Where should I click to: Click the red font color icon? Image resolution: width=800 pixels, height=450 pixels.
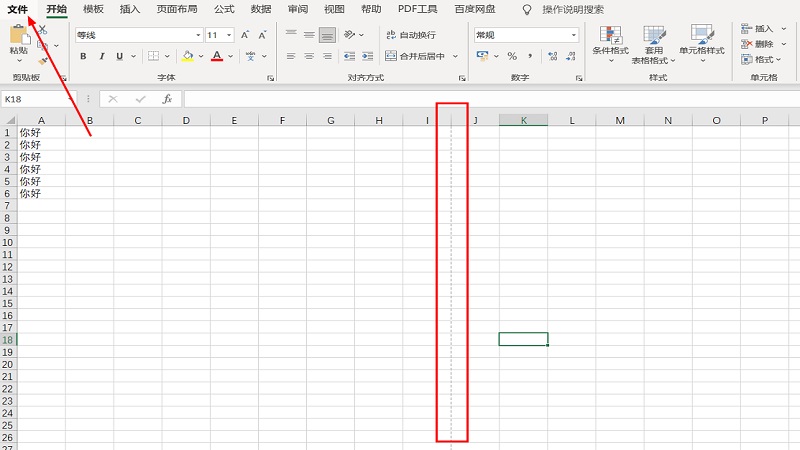pos(216,56)
